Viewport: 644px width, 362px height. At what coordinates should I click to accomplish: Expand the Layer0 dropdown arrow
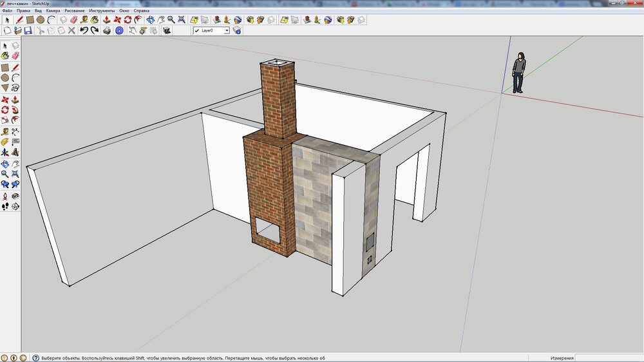coord(226,30)
